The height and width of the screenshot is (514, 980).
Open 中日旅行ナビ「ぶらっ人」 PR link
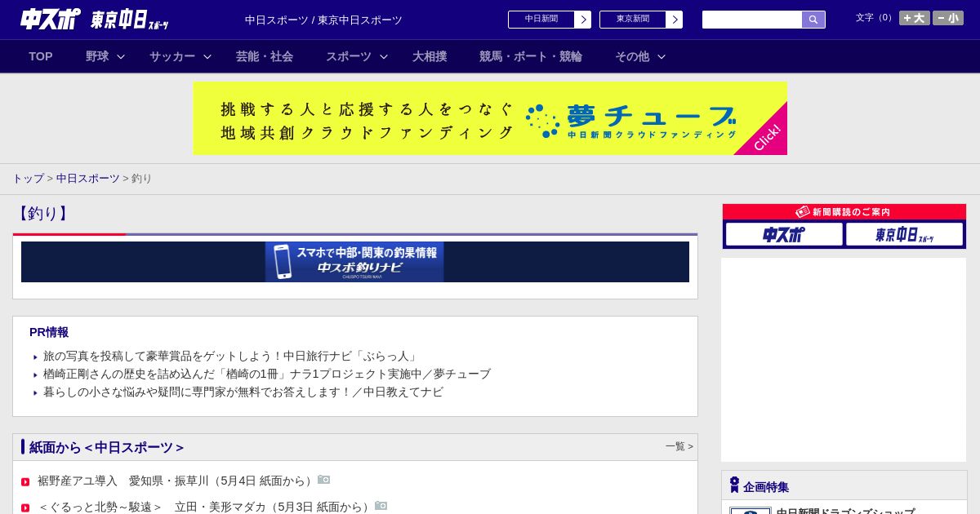coord(231,356)
